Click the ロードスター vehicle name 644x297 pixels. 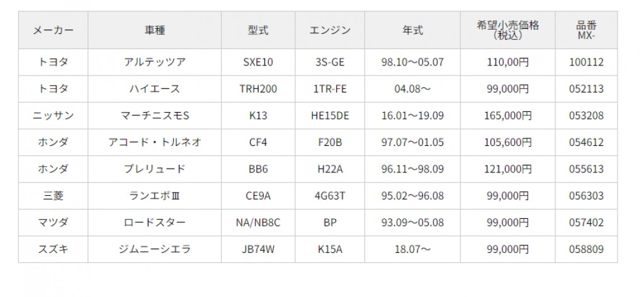tap(154, 223)
